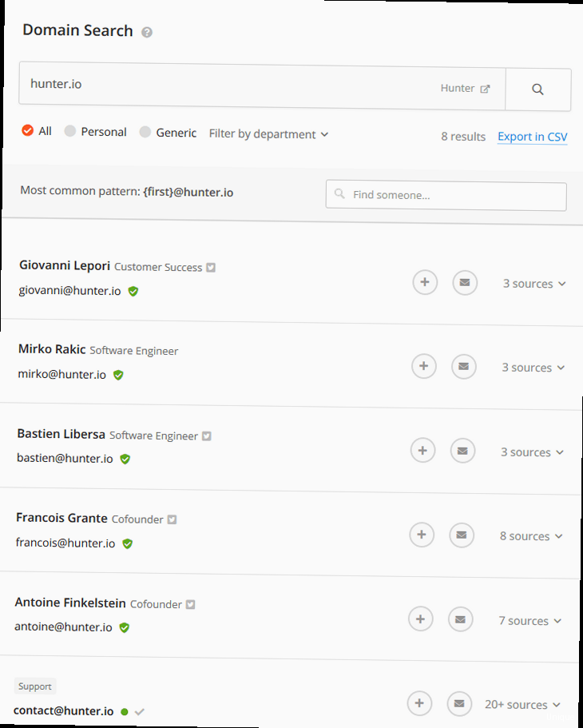Expand 3 sources for Giovanni Lepori
The height and width of the screenshot is (728, 583).
pos(534,284)
